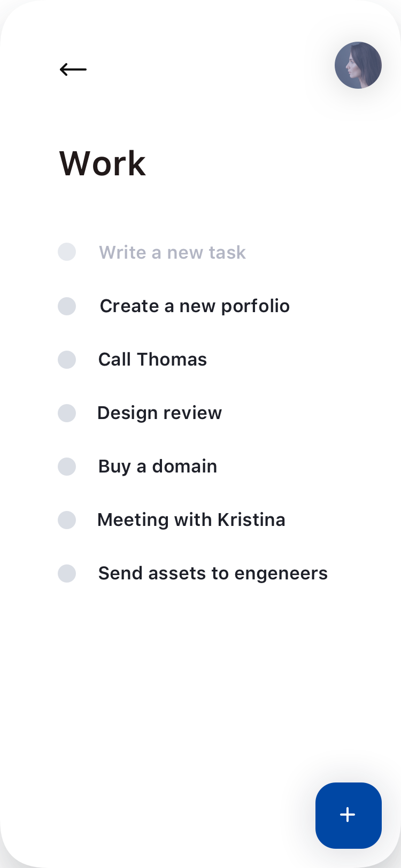
Task: Mark Send assets to engeneers done
Action: click(x=67, y=573)
